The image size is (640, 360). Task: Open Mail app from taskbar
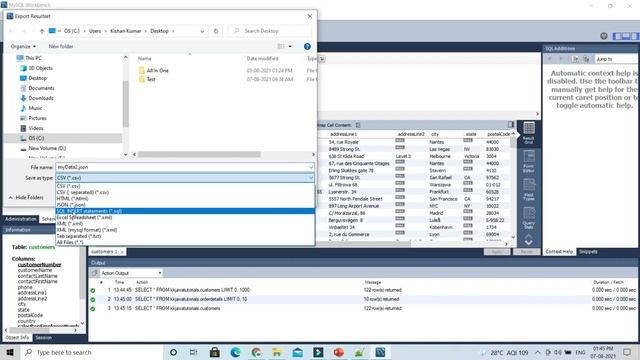coord(298,352)
